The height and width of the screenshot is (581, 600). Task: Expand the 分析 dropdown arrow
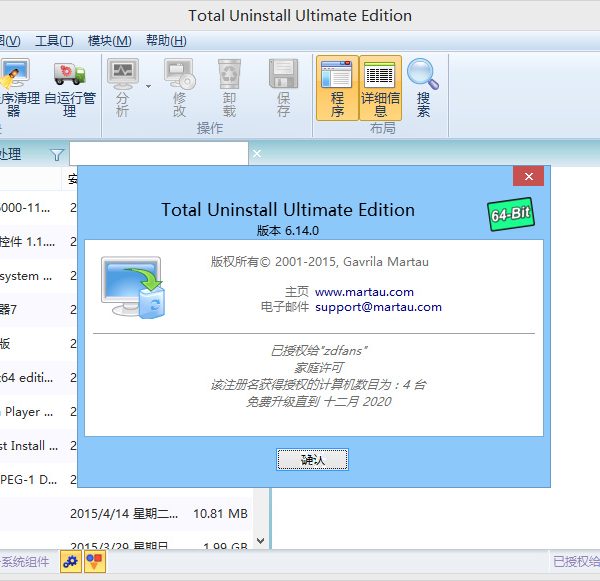(x=148, y=86)
